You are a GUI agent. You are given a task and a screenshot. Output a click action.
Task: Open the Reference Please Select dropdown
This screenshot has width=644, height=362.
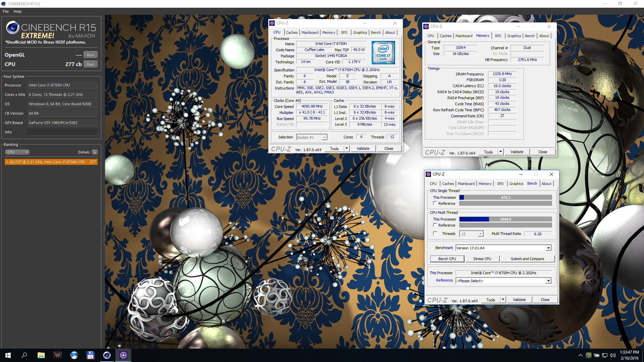pyautogui.click(x=503, y=281)
